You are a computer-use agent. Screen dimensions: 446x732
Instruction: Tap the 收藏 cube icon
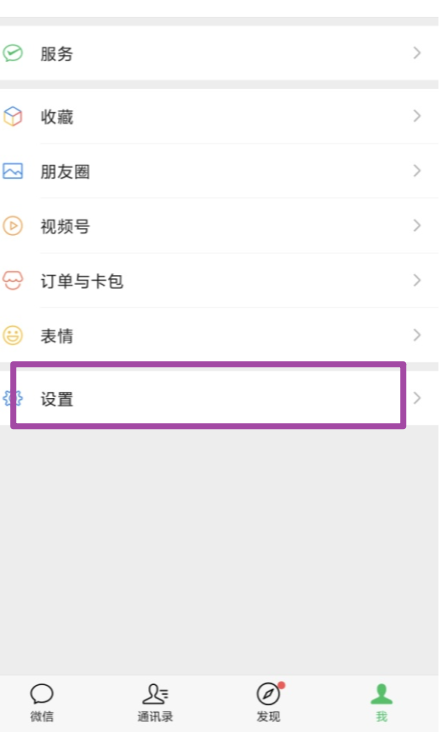coord(13,116)
